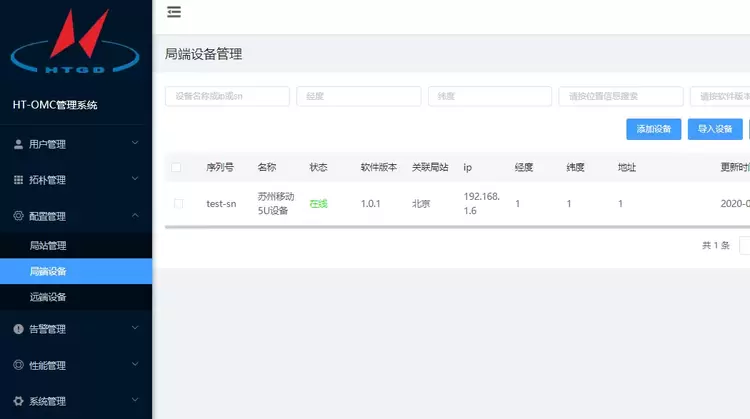
Task: Click the 系统管理 settings icon
Action: (19, 401)
